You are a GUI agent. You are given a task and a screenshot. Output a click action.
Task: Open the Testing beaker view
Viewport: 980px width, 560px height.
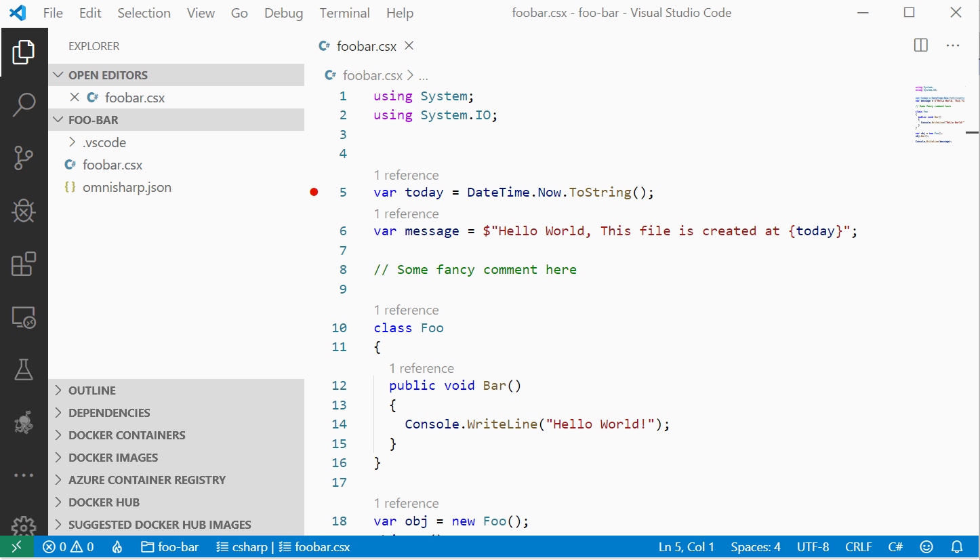click(x=24, y=369)
